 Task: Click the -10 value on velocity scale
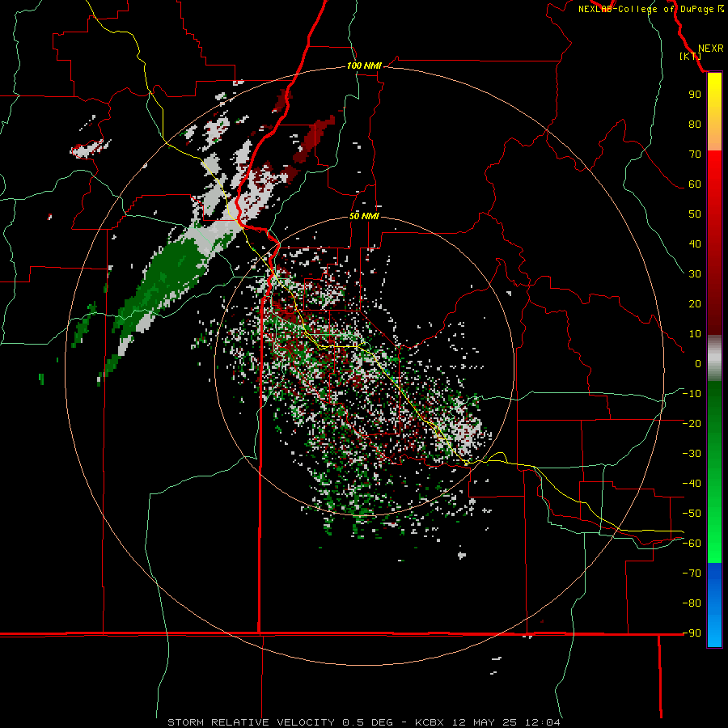692,394
